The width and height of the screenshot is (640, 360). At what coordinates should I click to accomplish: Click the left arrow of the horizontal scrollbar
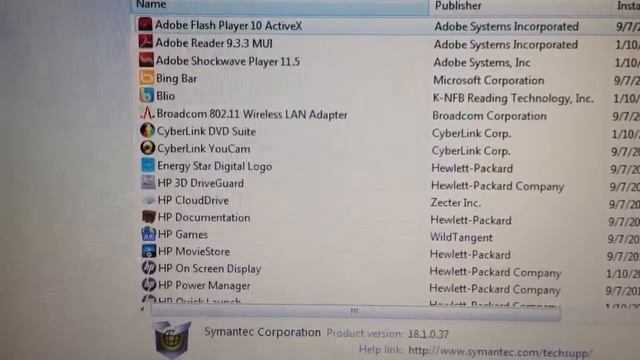pos(142,309)
